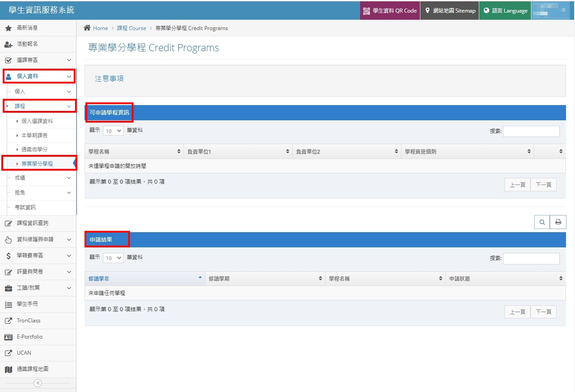Click search field in 可申請學程資訊
The image size is (575, 392).
pos(531,131)
